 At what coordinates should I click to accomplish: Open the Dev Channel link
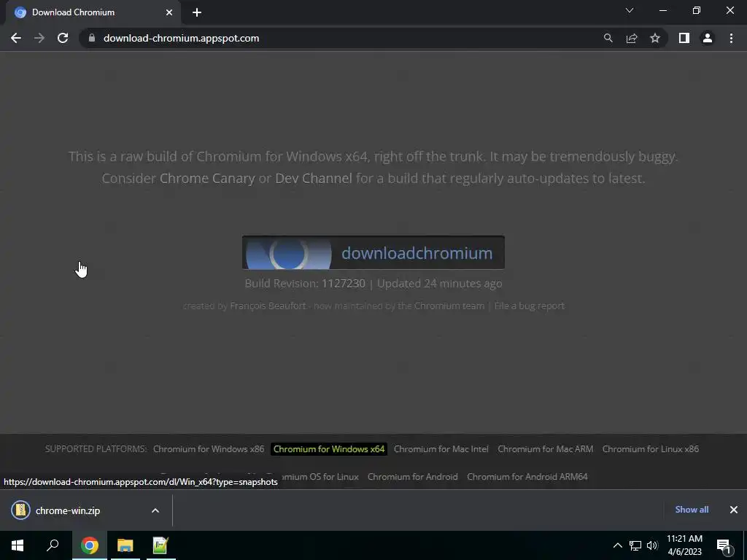tap(314, 178)
